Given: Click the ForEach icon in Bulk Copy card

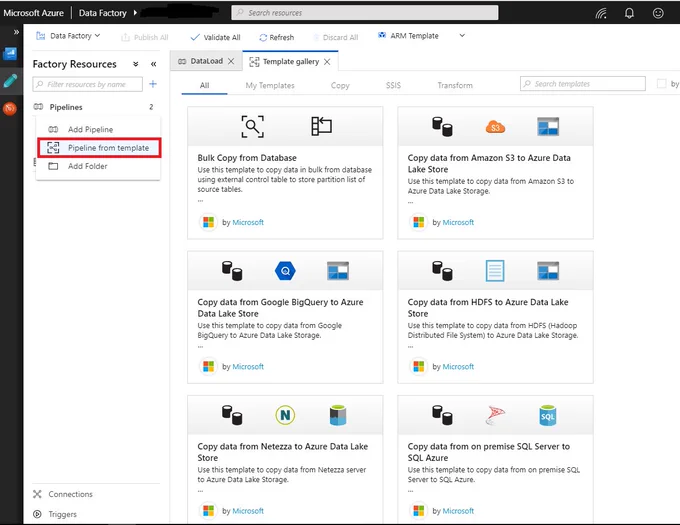Looking at the screenshot, I should (x=321, y=126).
